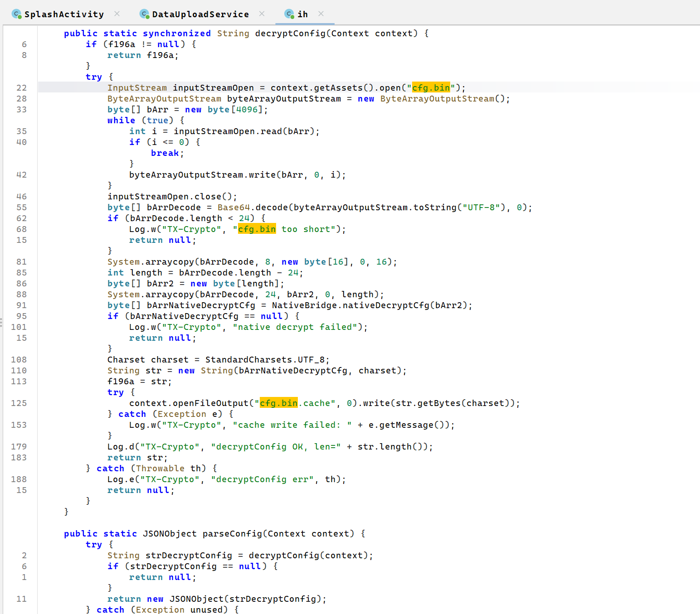Click the StandardCharsets.UTF_8 reference
Viewport: 700px width, 614px height.
tap(265, 359)
